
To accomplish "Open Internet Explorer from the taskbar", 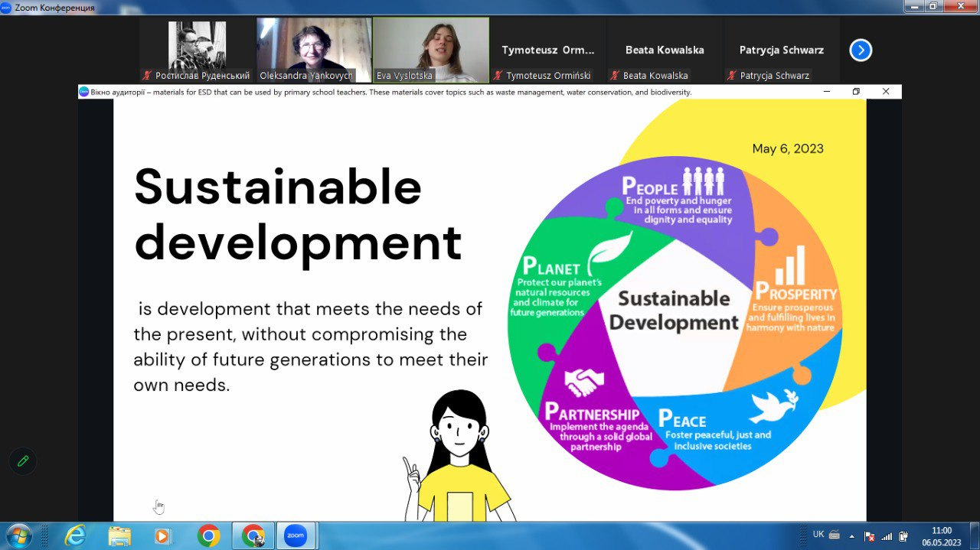I will [75, 535].
